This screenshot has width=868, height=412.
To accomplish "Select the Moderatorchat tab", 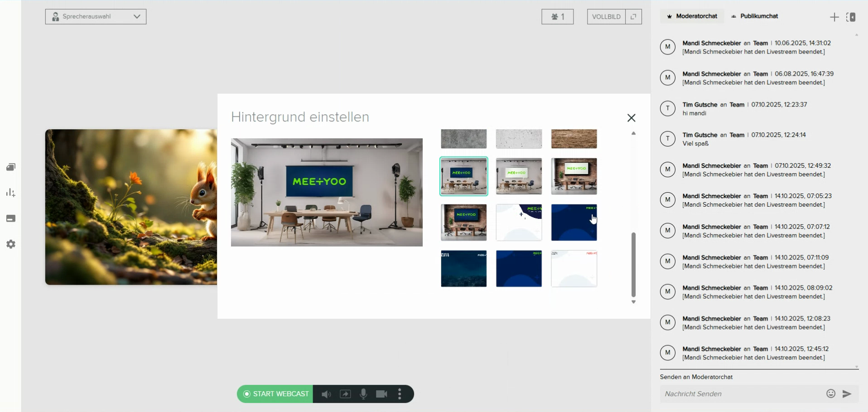I will [692, 16].
